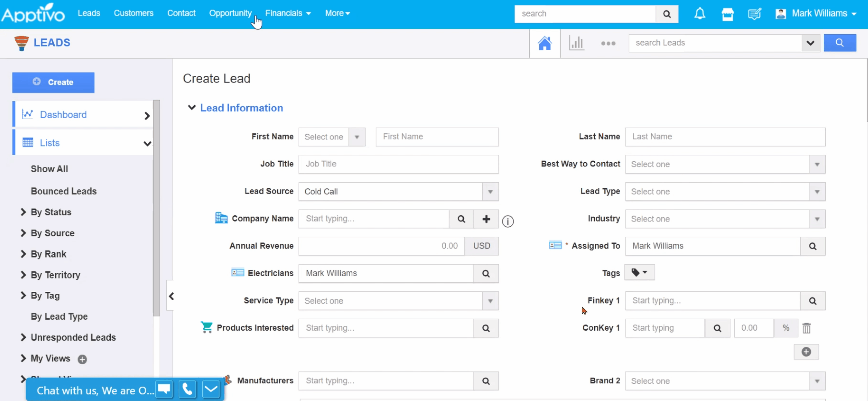Viewport: 868px width, 401px height.
Task: Click the blue Create button
Action: [x=53, y=82]
